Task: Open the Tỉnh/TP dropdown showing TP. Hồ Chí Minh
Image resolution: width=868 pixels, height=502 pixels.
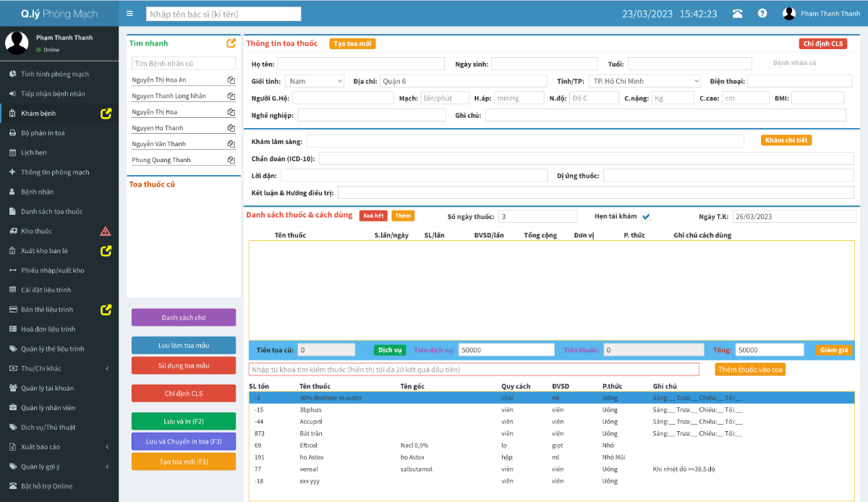Action: tap(644, 80)
